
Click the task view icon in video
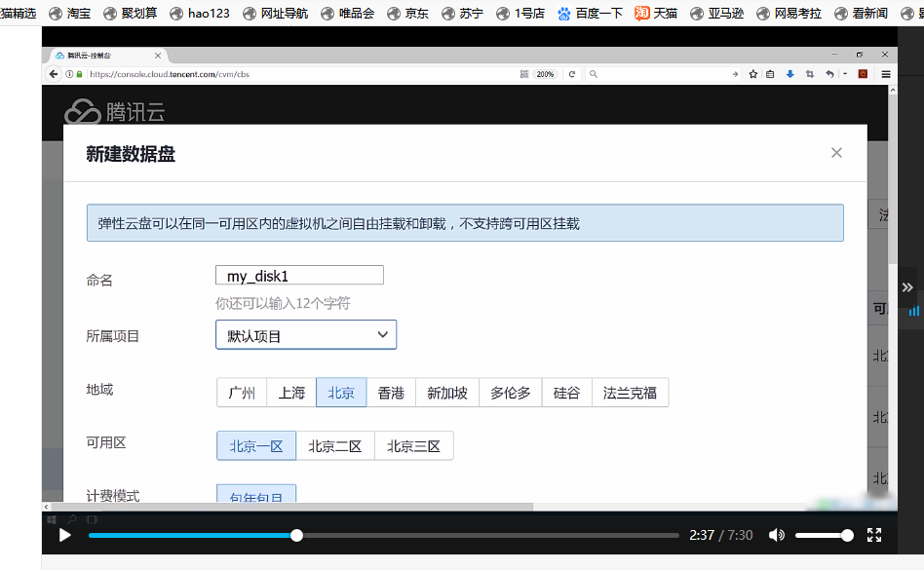[92, 519]
